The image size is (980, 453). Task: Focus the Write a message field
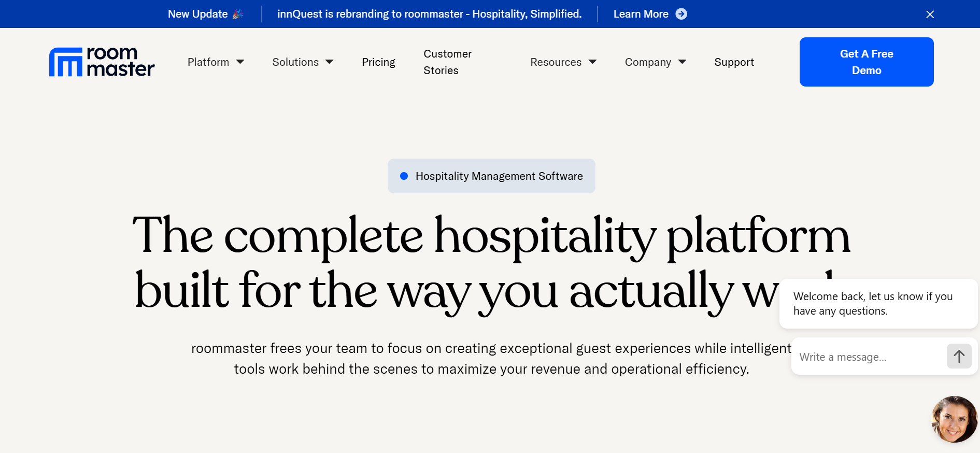coord(871,357)
